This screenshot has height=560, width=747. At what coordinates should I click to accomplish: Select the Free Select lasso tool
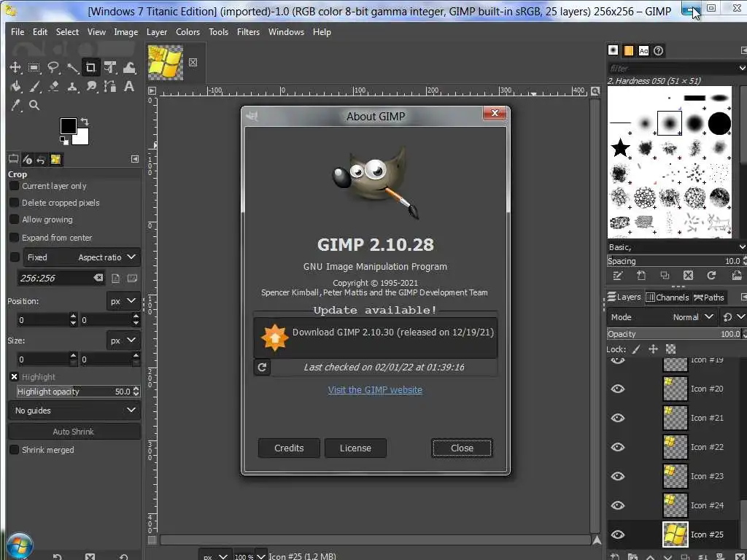[x=53, y=67]
